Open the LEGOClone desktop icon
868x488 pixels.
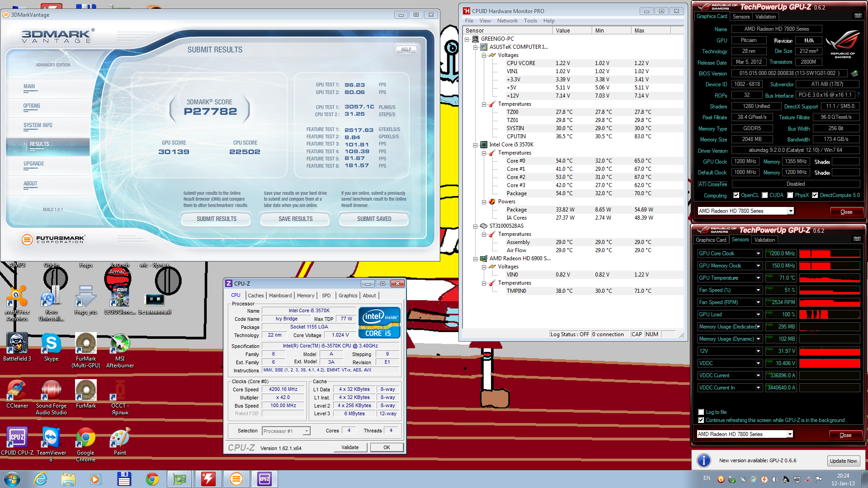pyautogui.click(x=120, y=300)
